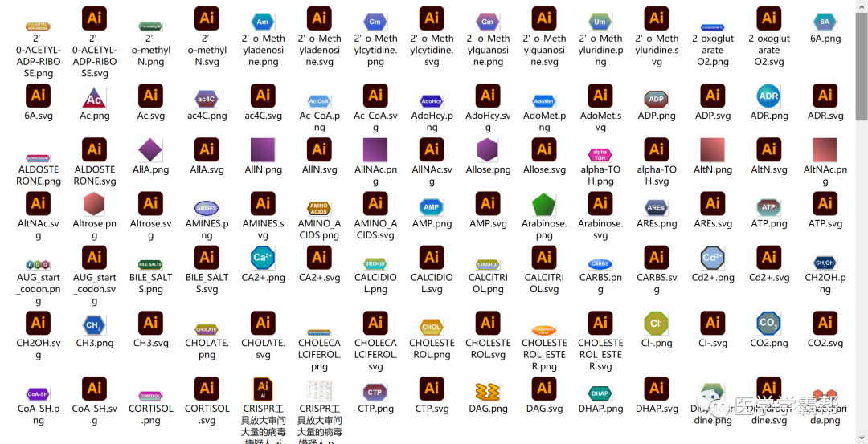Click the file name "CH3.svg"
This screenshot has height=444, width=868.
point(150,342)
